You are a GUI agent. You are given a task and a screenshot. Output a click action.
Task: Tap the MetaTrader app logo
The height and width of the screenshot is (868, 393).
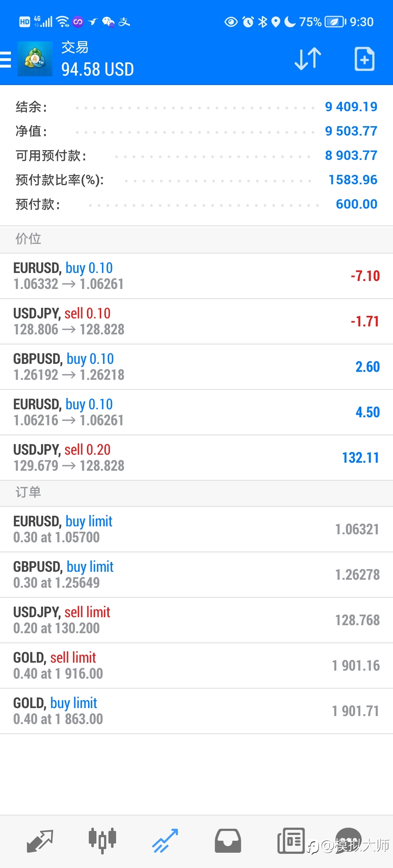(35, 59)
